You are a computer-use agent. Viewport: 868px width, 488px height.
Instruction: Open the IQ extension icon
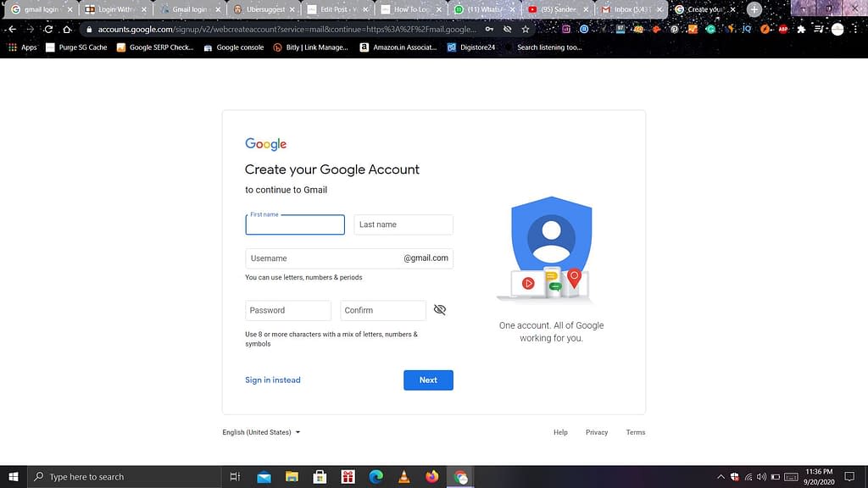coord(747,30)
